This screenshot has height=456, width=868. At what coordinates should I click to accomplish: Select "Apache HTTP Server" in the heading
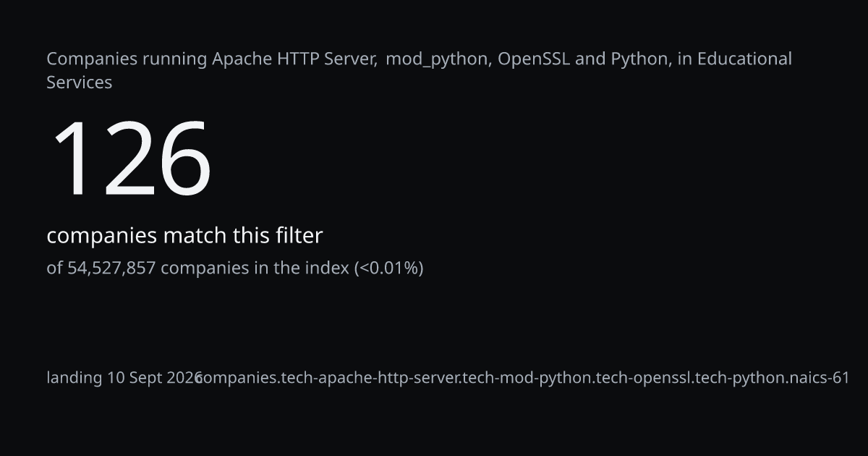coord(294,59)
